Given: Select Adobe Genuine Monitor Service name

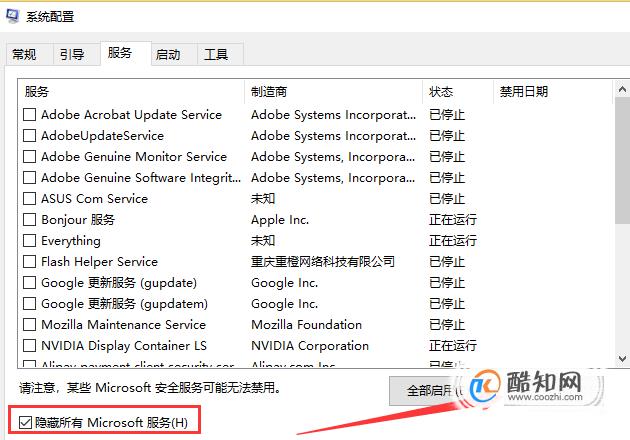Looking at the screenshot, I should point(134,156).
